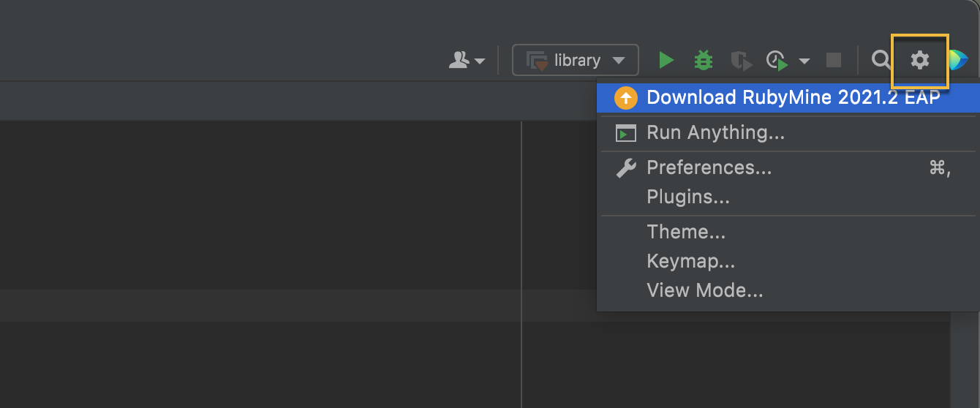Viewport: 980px width, 408px height.
Task: Open Search Everywhere magnifier icon
Action: 881,60
